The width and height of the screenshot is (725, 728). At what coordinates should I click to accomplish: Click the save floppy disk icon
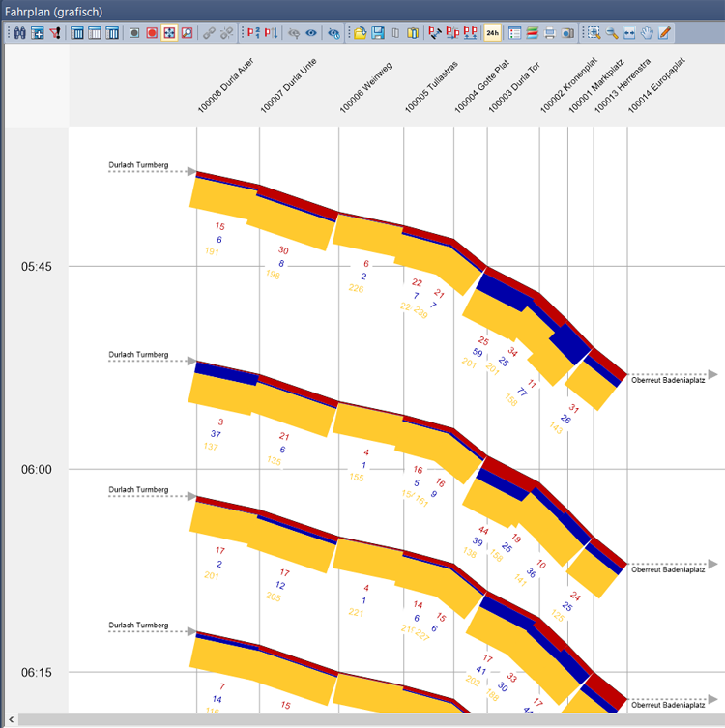(x=377, y=33)
